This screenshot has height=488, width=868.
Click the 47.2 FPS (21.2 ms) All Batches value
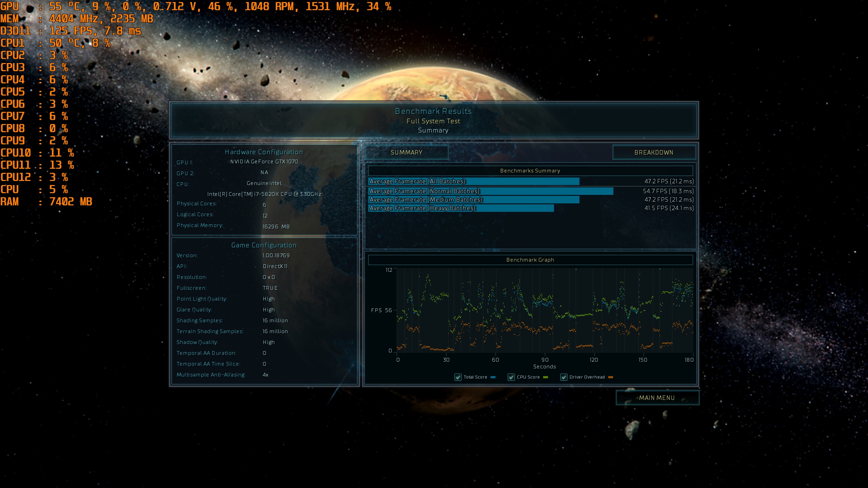[669, 181]
